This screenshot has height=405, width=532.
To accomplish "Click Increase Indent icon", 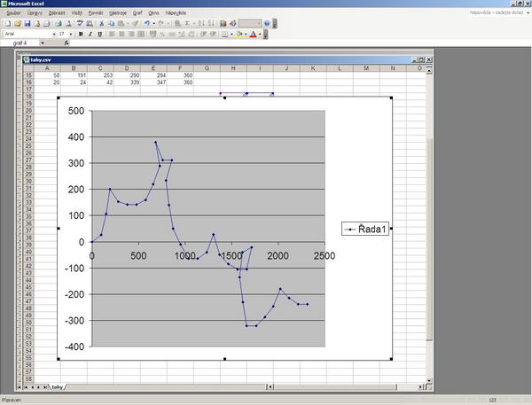I will click(213, 34).
